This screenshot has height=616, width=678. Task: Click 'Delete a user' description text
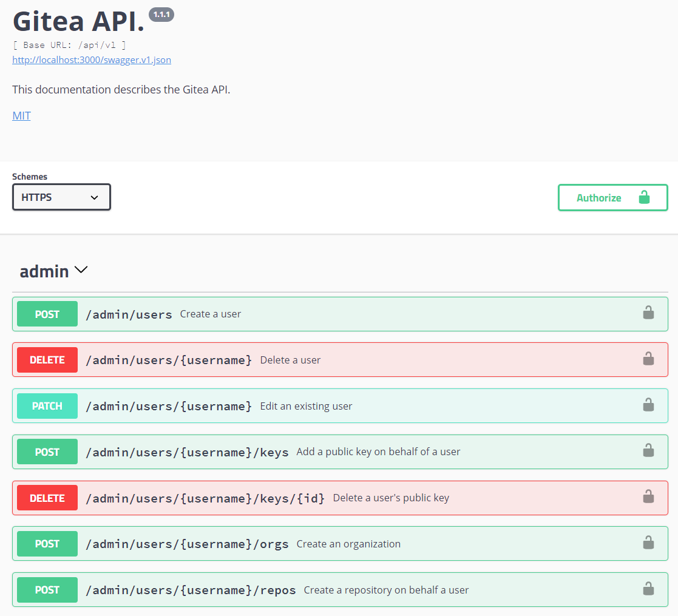[290, 360]
